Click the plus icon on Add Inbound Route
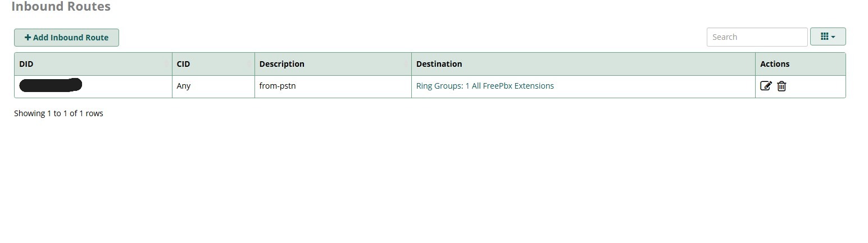This screenshot has height=243, width=868. coord(28,38)
